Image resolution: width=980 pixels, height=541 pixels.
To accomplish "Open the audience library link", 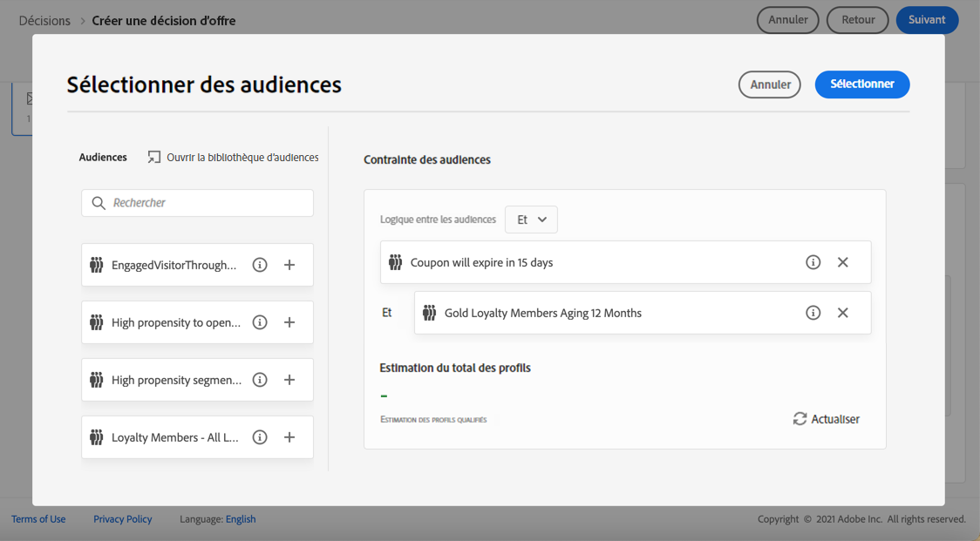I will coord(233,158).
